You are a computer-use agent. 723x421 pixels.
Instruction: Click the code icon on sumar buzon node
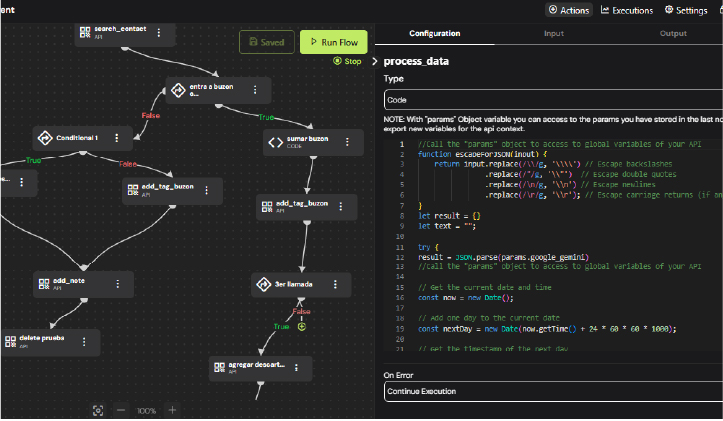(276, 142)
